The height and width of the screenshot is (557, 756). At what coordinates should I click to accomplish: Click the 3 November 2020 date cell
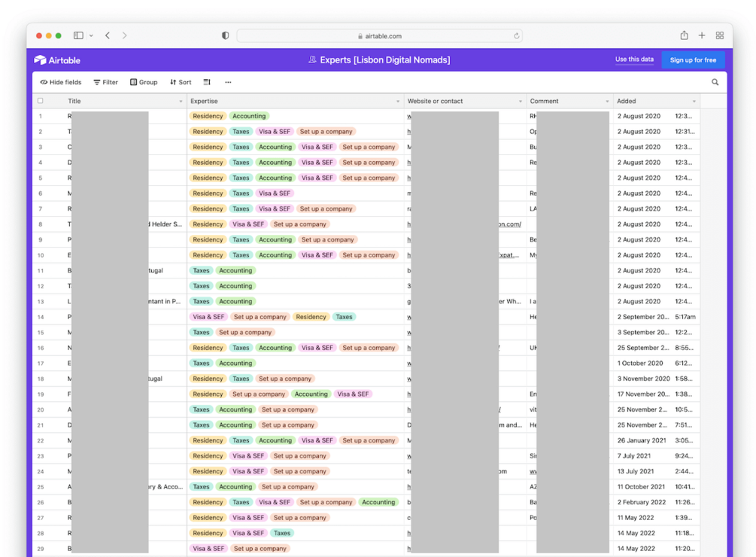coord(643,379)
